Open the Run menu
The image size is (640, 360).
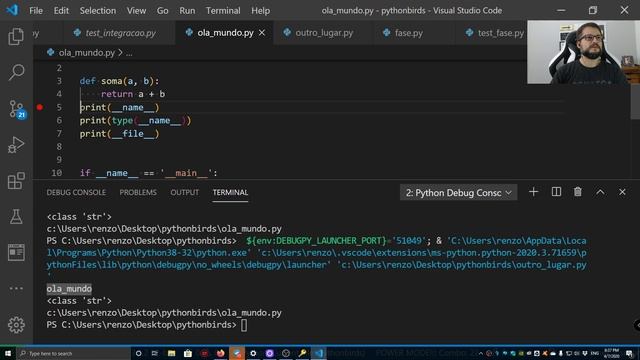pyautogui.click(x=187, y=11)
